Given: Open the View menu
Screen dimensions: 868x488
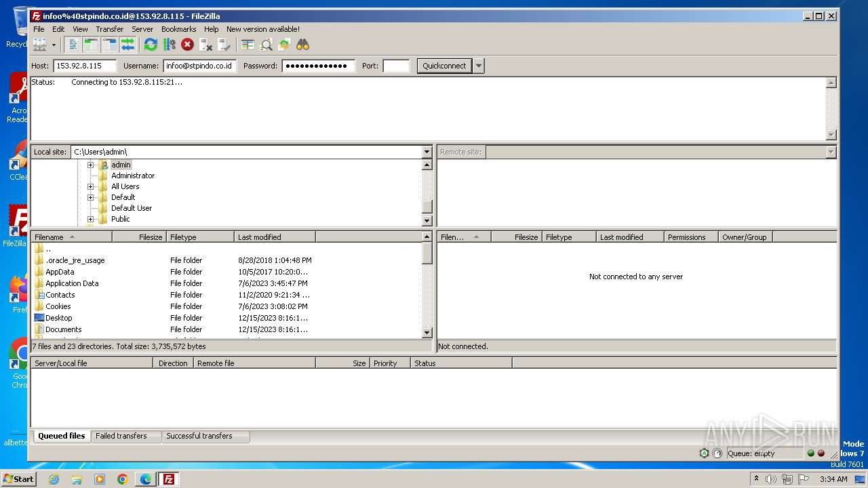Looking at the screenshot, I should [x=80, y=29].
